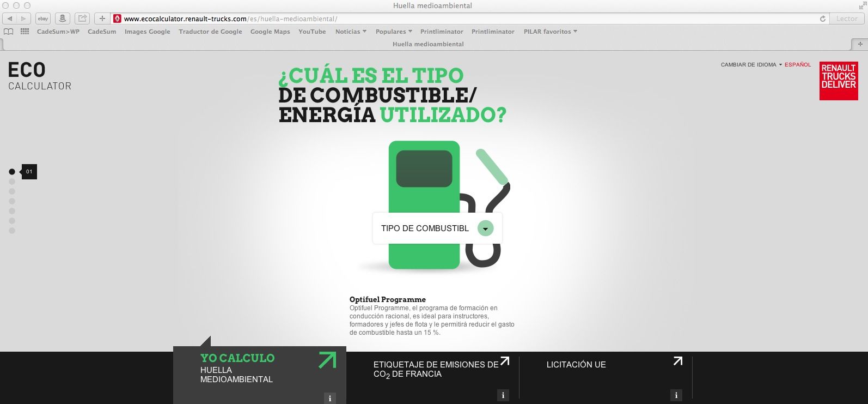Open the Reading List book icon
Screen dimensions: 868x404
coord(9,32)
